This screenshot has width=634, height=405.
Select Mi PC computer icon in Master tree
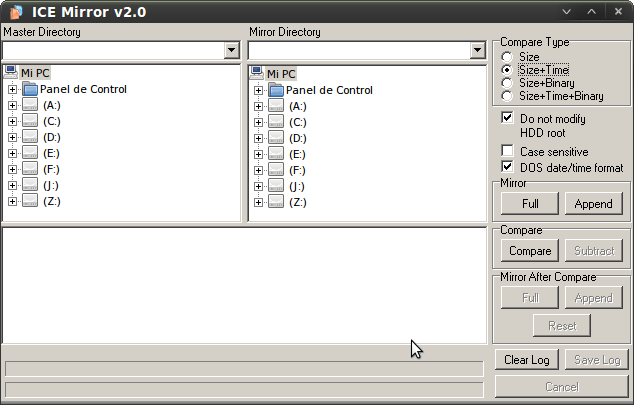click(x=11, y=73)
